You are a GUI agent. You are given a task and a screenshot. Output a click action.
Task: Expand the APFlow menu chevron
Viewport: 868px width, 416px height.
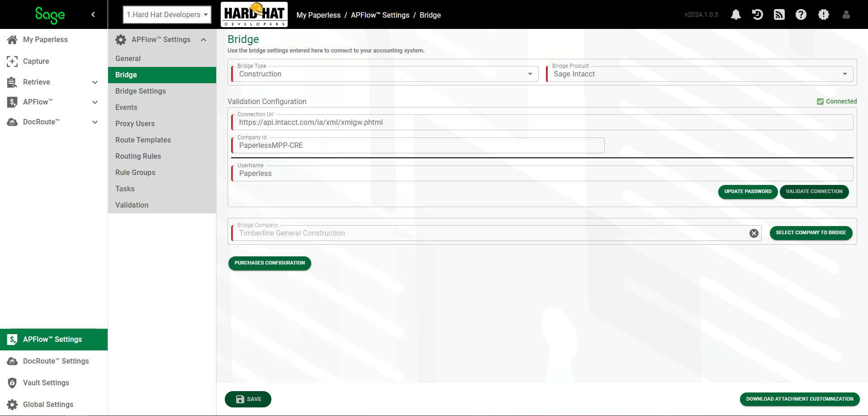tap(95, 102)
